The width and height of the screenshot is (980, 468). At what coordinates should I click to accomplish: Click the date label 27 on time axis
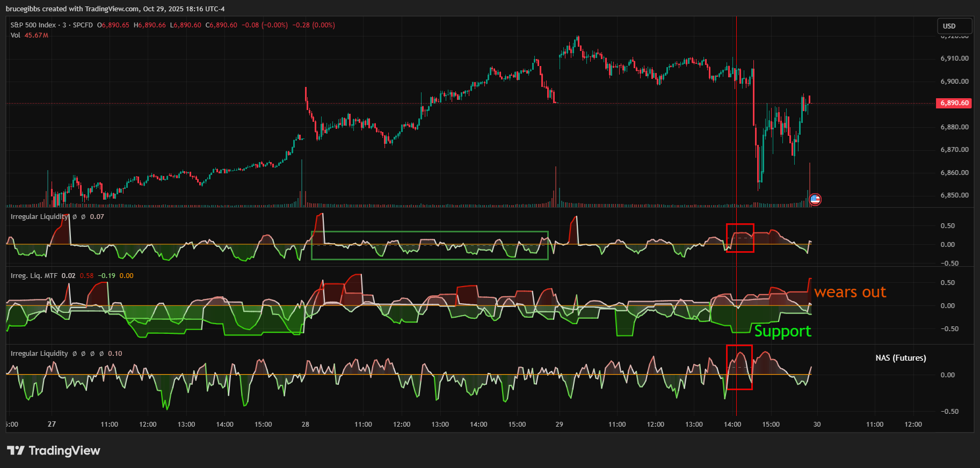(x=52, y=424)
